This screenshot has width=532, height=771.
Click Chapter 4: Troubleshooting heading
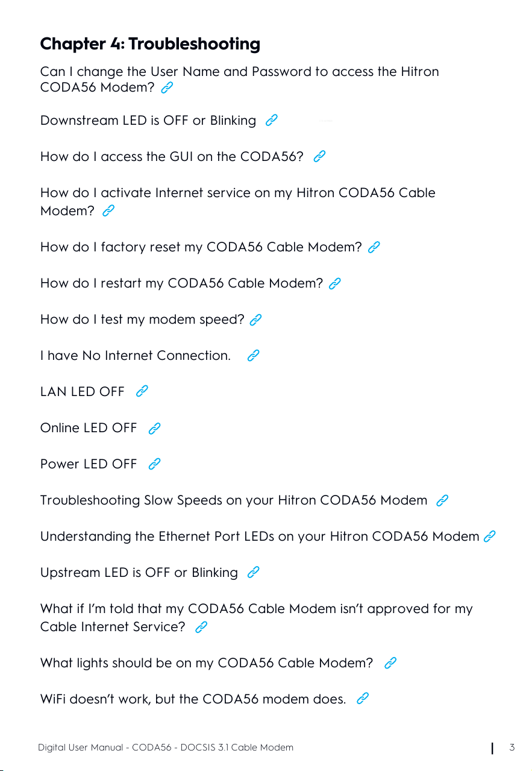pos(150,44)
